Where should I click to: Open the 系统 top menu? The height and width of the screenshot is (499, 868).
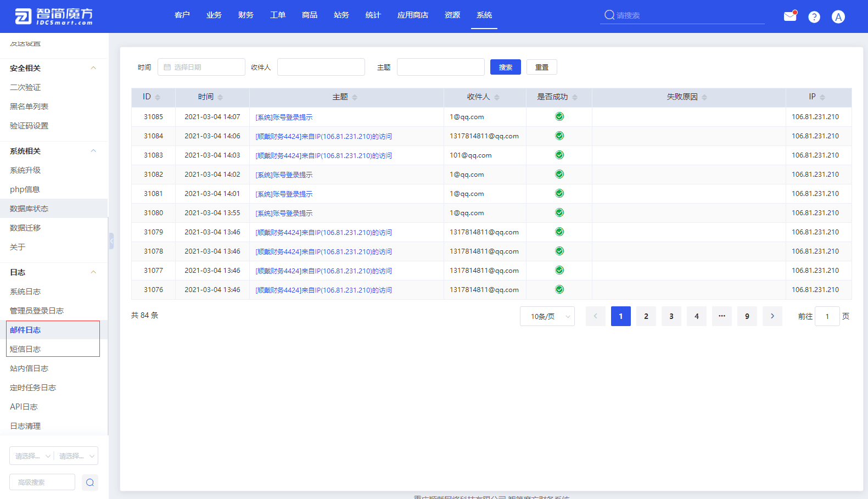(484, 15)
